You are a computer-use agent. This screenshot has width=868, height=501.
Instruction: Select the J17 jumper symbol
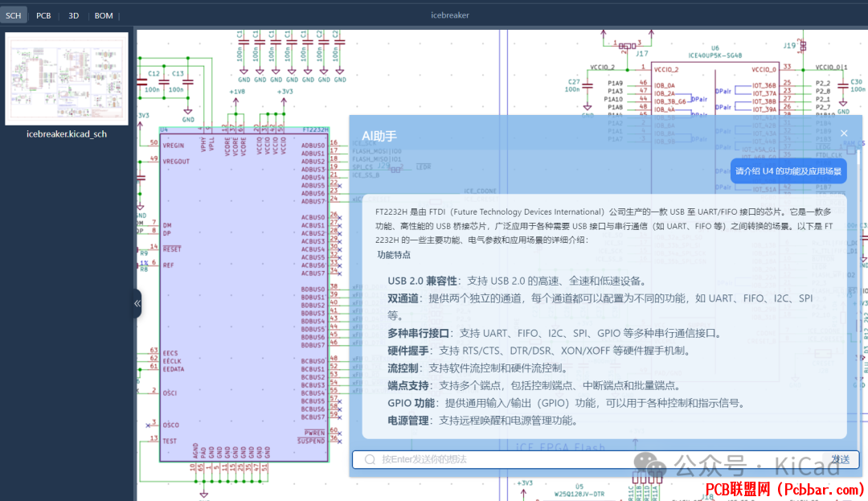pos(628,47)
